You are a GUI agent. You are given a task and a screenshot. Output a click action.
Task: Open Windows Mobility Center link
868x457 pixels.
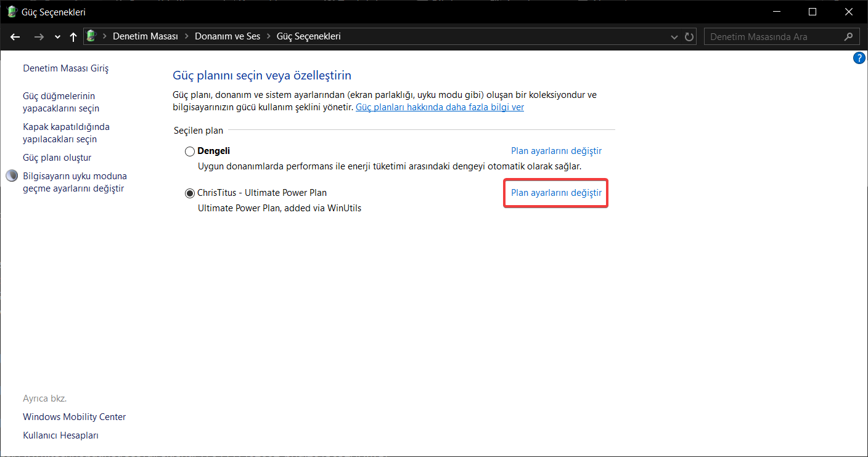coord(74,417)
